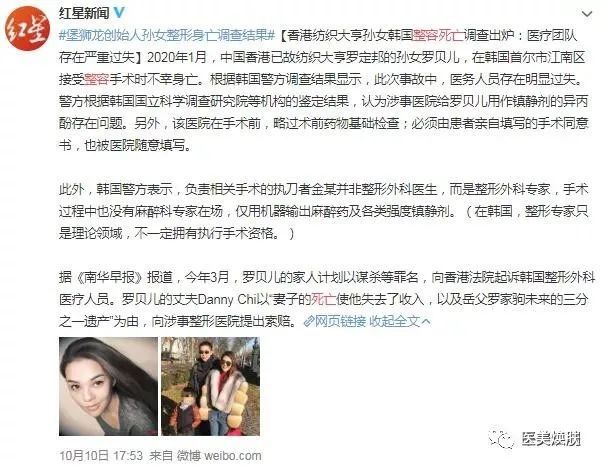Open the family outdoor photo thumbnail
Viewport: 600px width, 466px height.
pyautogui.click(x=210, y=386)
